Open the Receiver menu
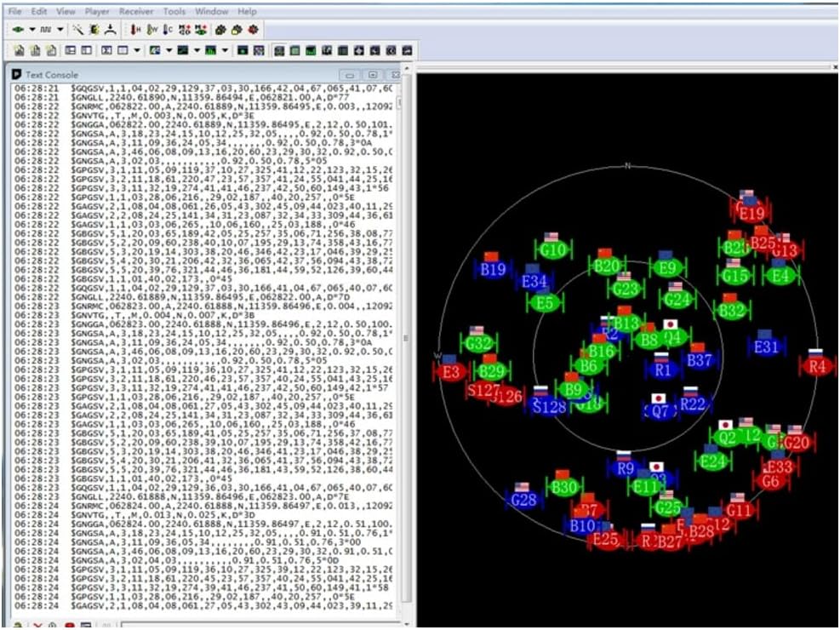The image size is (840, 630). click(x=136, y=11)
